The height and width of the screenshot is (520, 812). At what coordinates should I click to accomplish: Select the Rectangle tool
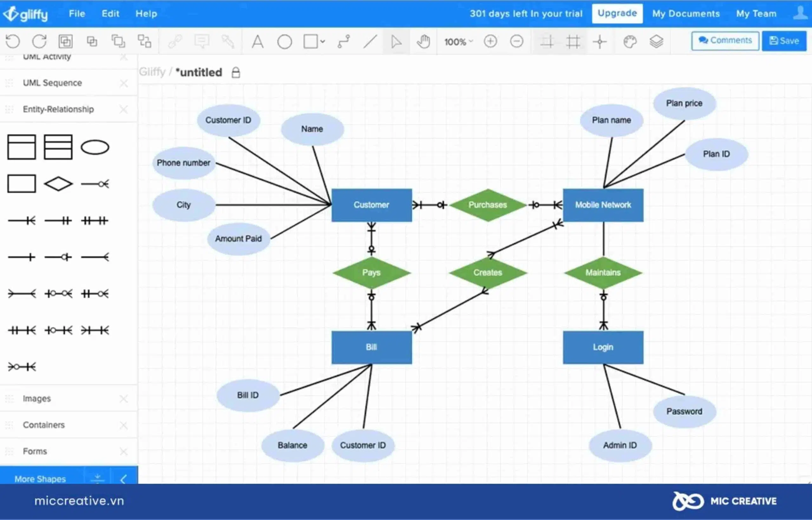point(310,42)
